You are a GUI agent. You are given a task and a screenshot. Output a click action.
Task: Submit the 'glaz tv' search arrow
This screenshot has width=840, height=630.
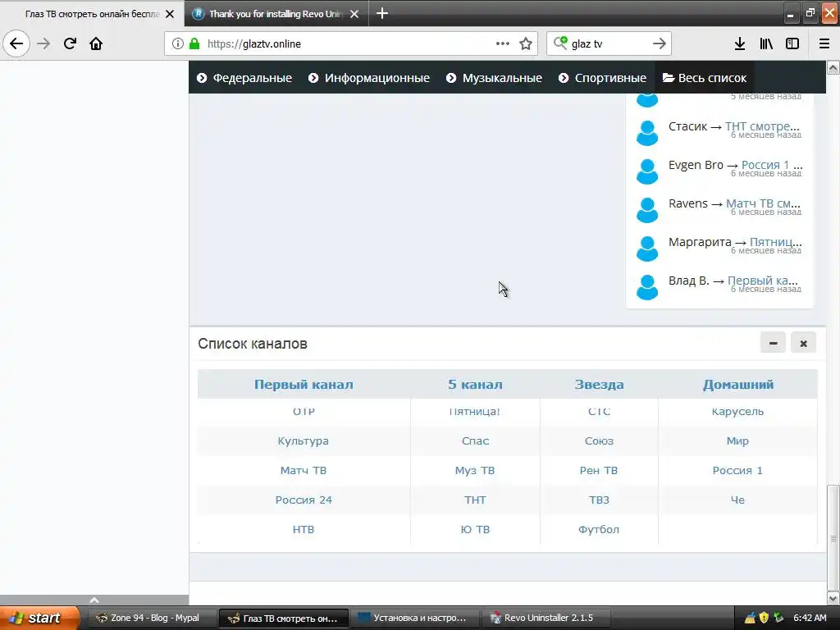[x=660, y=43]
